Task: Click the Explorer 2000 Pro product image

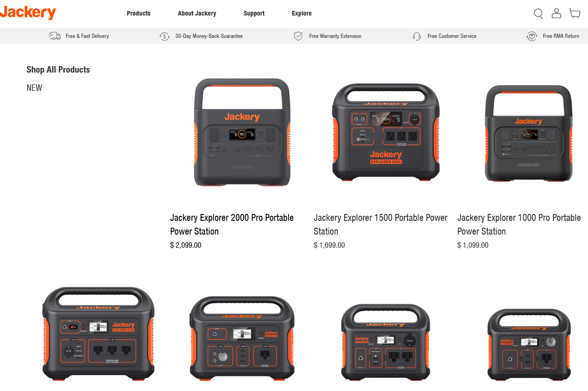Action: [242, 132]
